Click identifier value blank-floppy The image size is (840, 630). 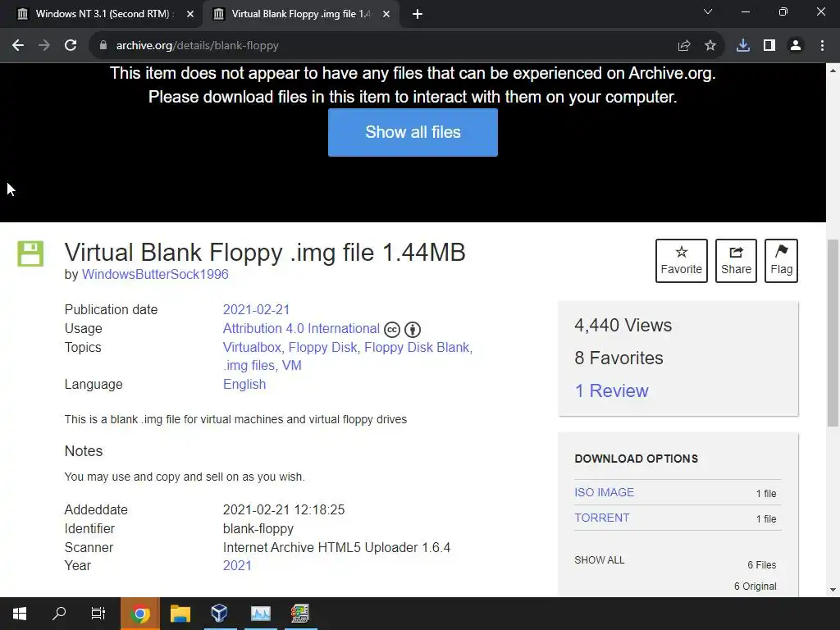point(258,529)
